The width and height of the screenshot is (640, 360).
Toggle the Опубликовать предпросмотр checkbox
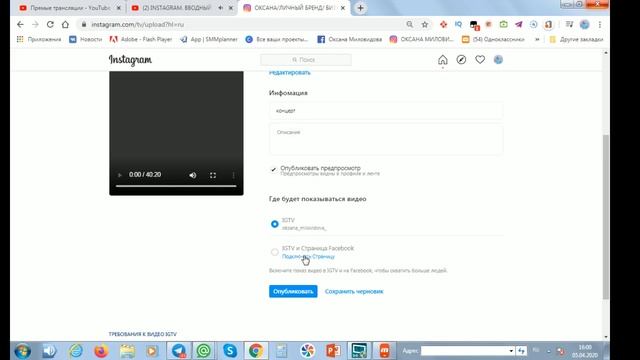coord(273,169)
